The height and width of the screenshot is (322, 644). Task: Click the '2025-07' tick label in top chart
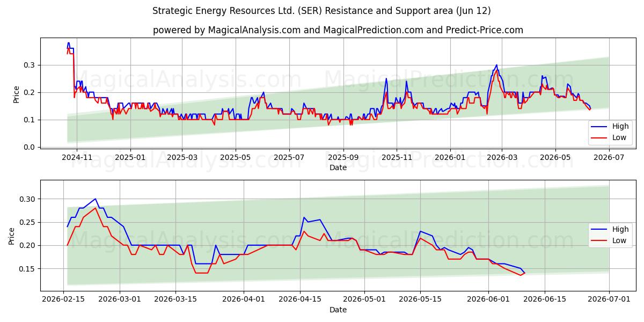(289, 157)
